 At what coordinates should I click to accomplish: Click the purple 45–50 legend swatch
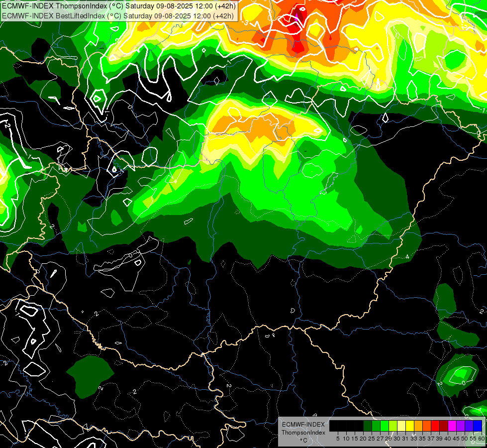click(461, 426)
